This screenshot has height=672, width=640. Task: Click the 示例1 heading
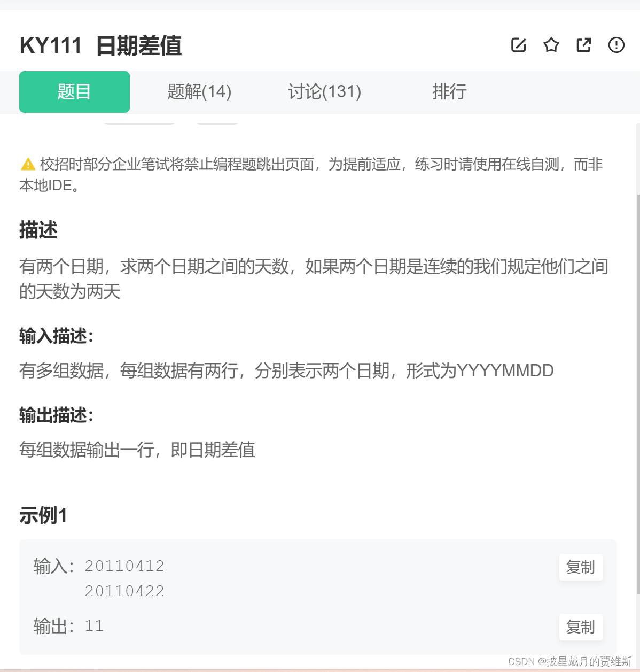click(43, 515)
